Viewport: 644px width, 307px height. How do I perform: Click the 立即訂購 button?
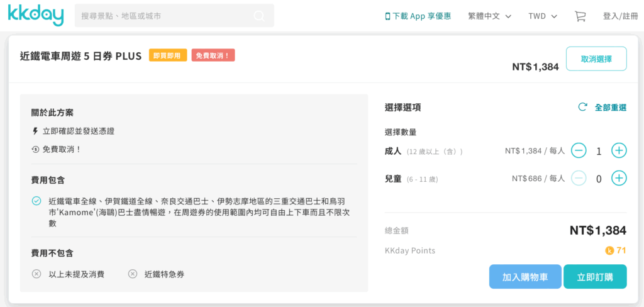pos(595,277)
